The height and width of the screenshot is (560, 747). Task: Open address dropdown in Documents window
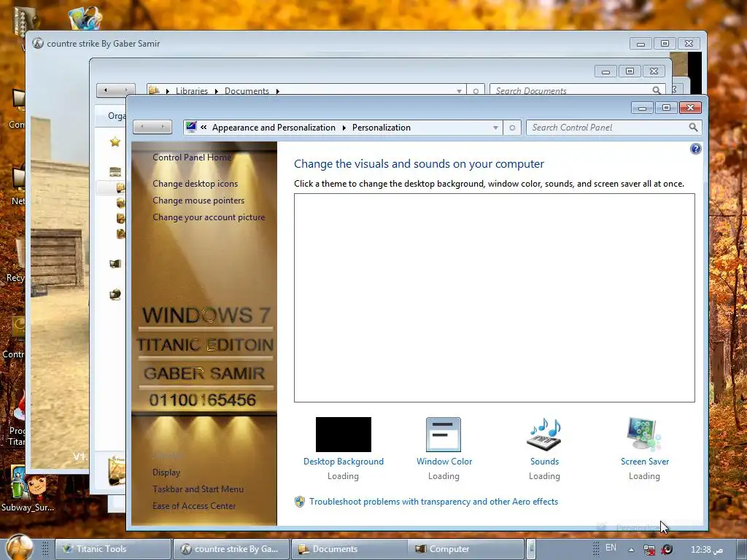[459, 91]
